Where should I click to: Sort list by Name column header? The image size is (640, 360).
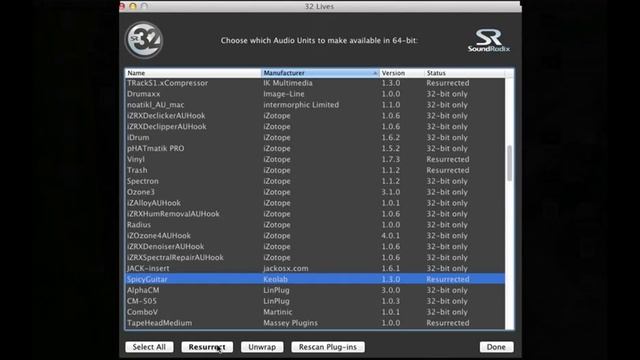pos(193,73)
